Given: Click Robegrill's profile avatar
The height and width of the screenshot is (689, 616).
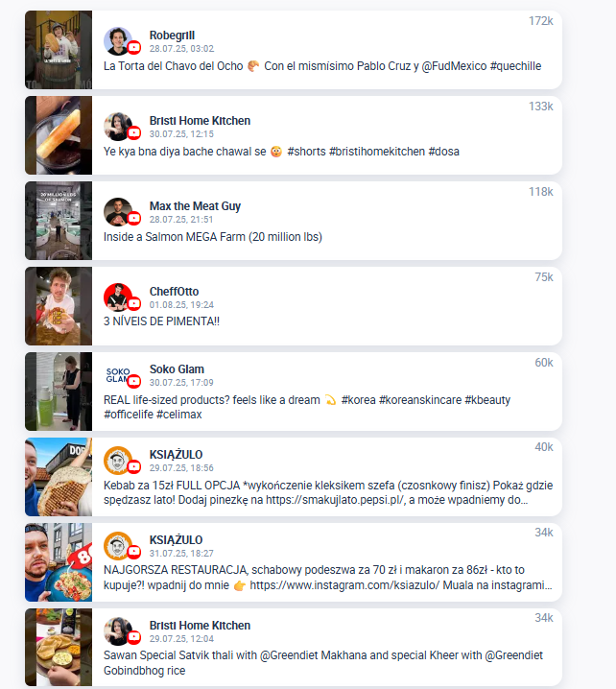Looking at the screenshot, I should (x=118, y=41).
